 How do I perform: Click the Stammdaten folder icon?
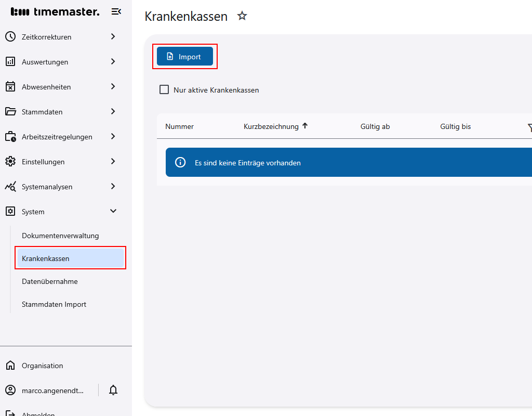10,111
